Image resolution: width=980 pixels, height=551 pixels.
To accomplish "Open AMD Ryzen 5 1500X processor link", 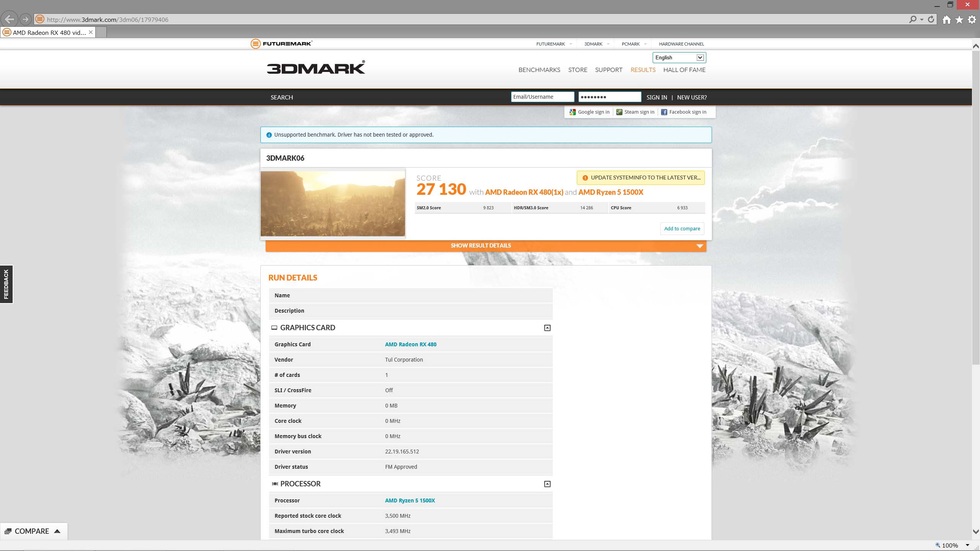I will pyautogui.click(x=410, y=500).
